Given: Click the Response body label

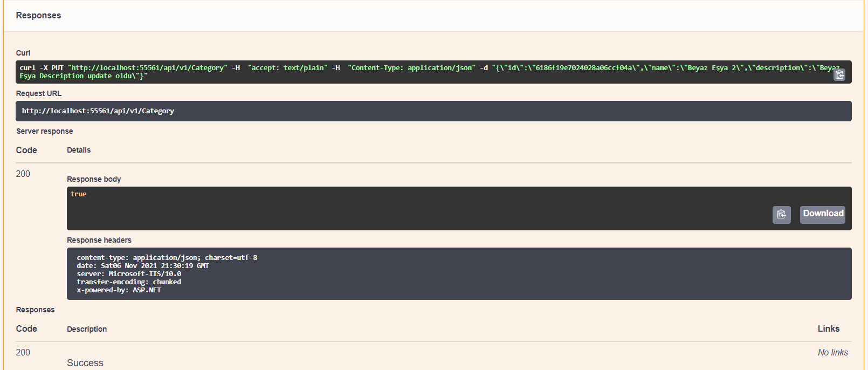Looking at the screenshot, I should [94, 179].
